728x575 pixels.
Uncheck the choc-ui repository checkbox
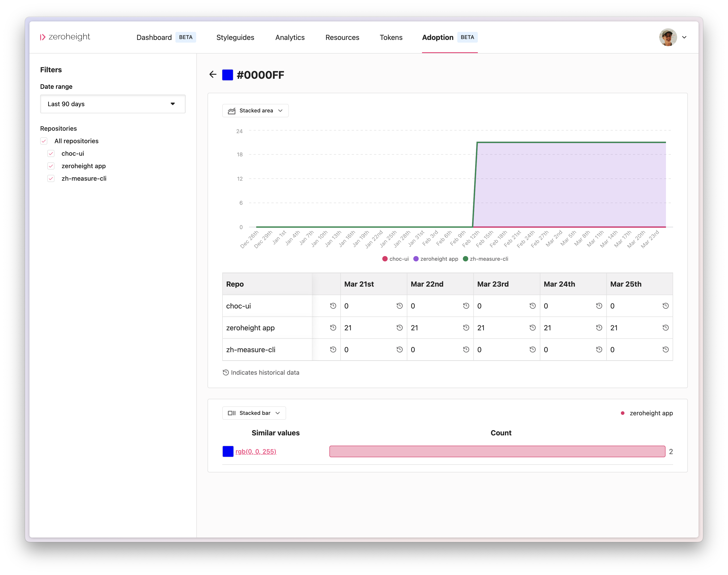pos(51,153)
